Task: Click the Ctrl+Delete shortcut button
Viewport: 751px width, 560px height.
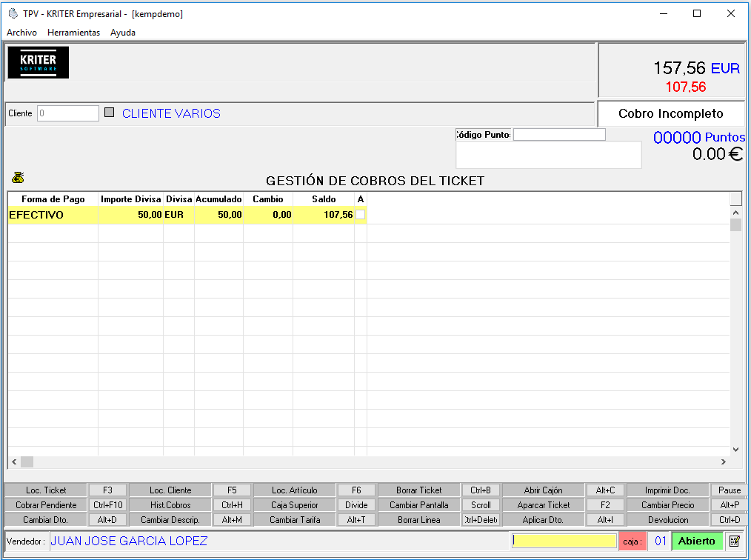Action: click(x=481, y=520)
